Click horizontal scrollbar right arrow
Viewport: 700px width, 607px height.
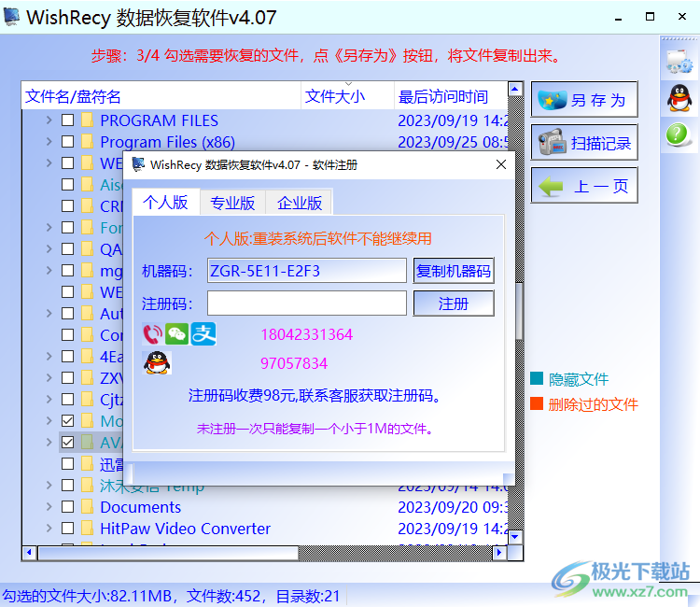click(499, 553)
